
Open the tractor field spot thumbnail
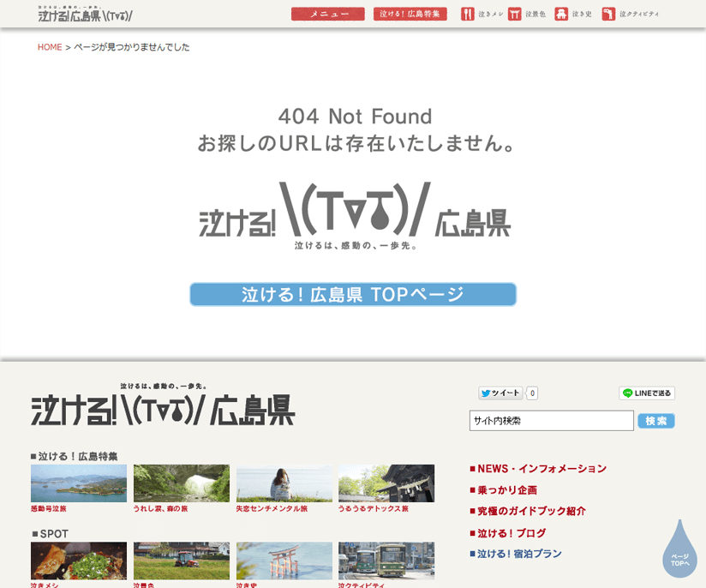[x=182, y=561]
